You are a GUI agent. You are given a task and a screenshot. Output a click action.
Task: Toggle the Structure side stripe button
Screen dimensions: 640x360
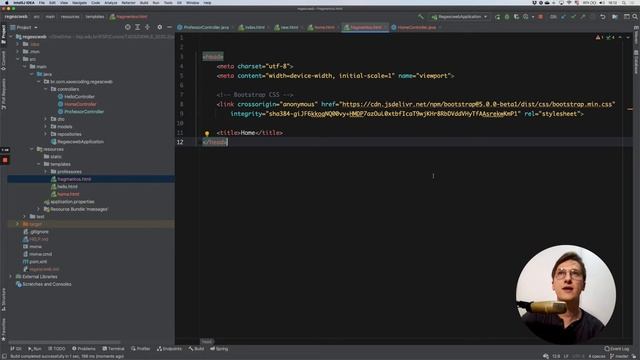(x=4, y=299)
